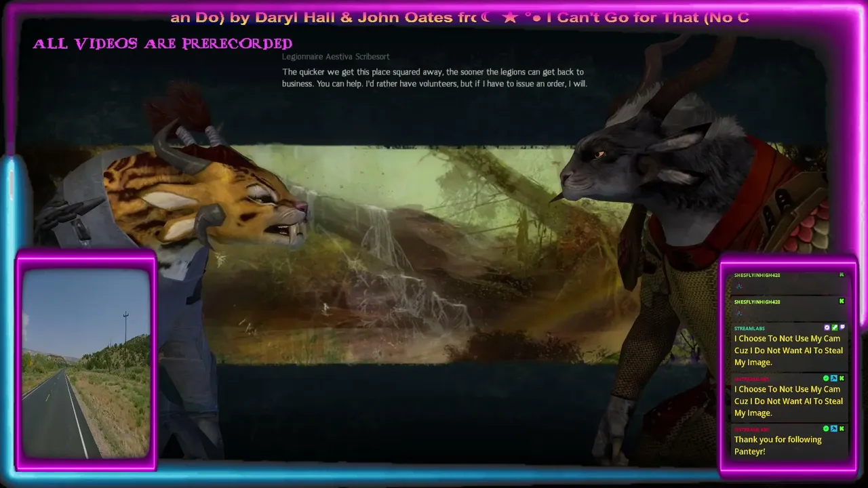Click the Kick badge on second SHESFLYINHIGH420 message
The width and height of the screenshot is (868, 488).
[842, 301]
